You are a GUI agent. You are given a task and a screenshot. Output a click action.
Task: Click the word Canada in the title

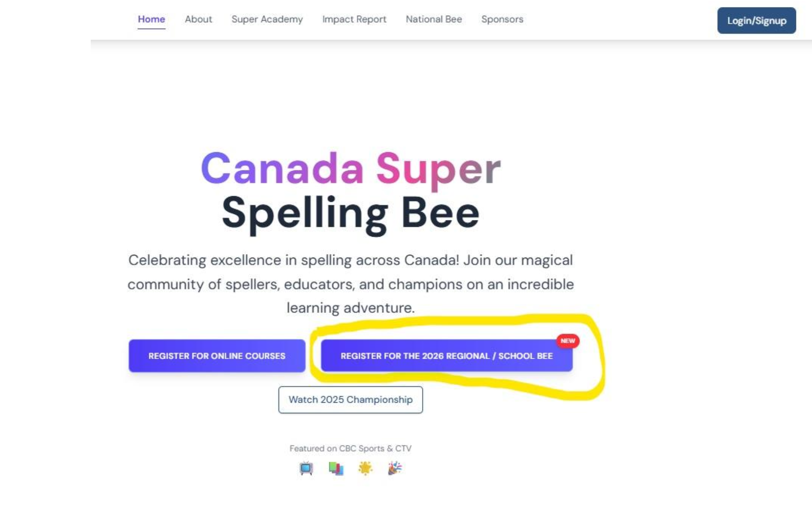click(x=282, y=169)
